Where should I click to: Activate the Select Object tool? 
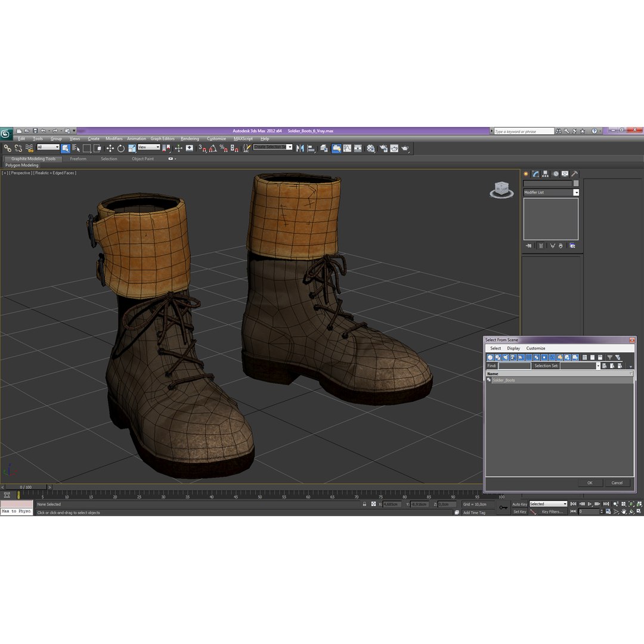click(66, 148)
